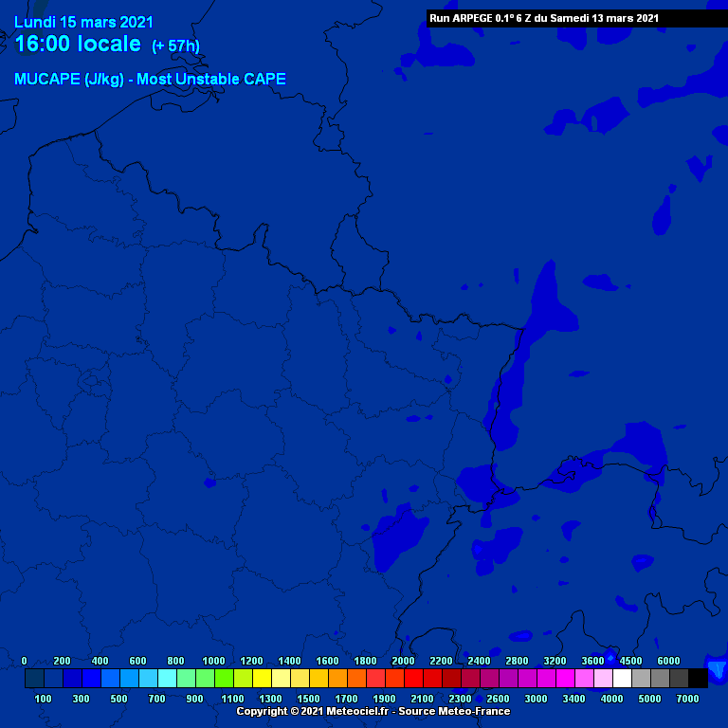Screen dimensions: 728x728
Task: Click the black swatch at the legend's right end
Action: tap(698, 679)
